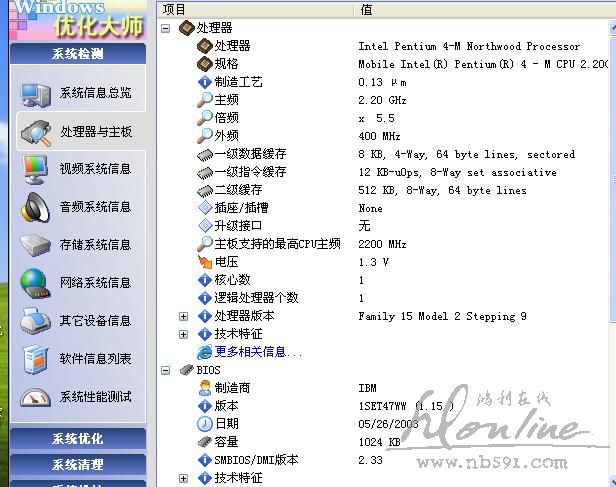Open the 系统清理 panel header
Viewport: 616px width, 487px height.
pos(78,465)
